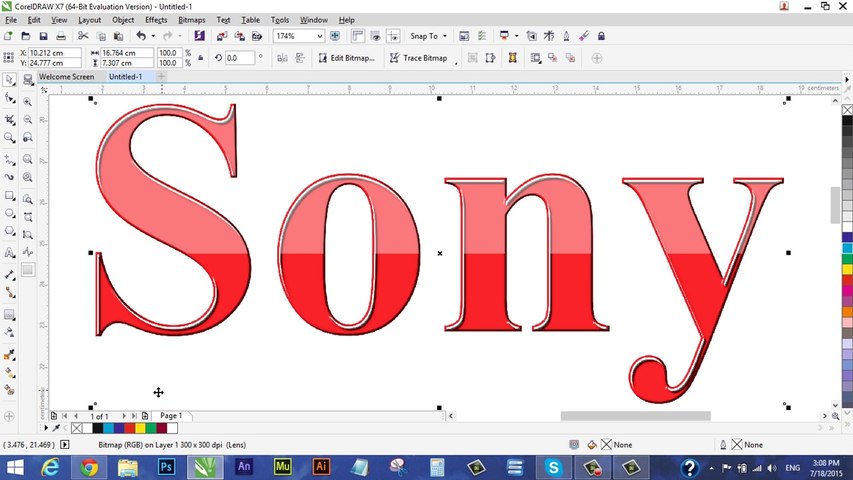
Task: Open the application launcher dropdown arrow
Action: click(516, 36)
